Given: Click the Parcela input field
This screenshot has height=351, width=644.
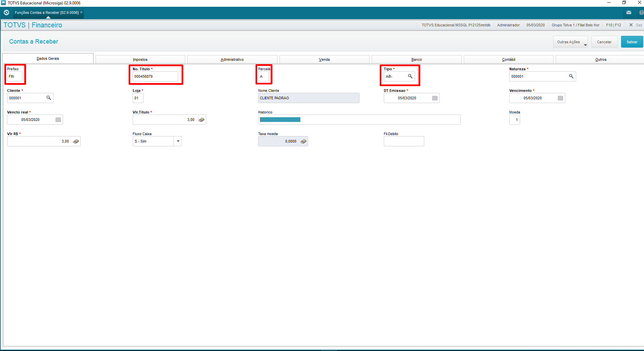Looking at the screenshot, I should [264, 76].
